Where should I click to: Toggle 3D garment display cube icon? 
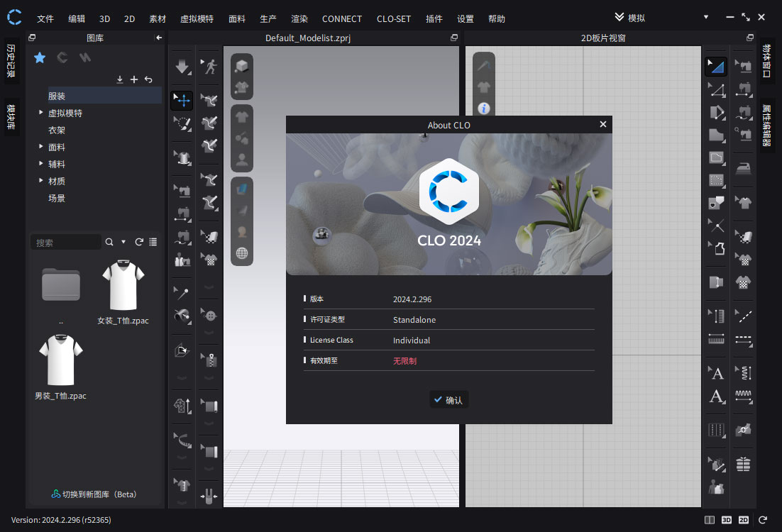pyautogui.click(x=242, y=66)
